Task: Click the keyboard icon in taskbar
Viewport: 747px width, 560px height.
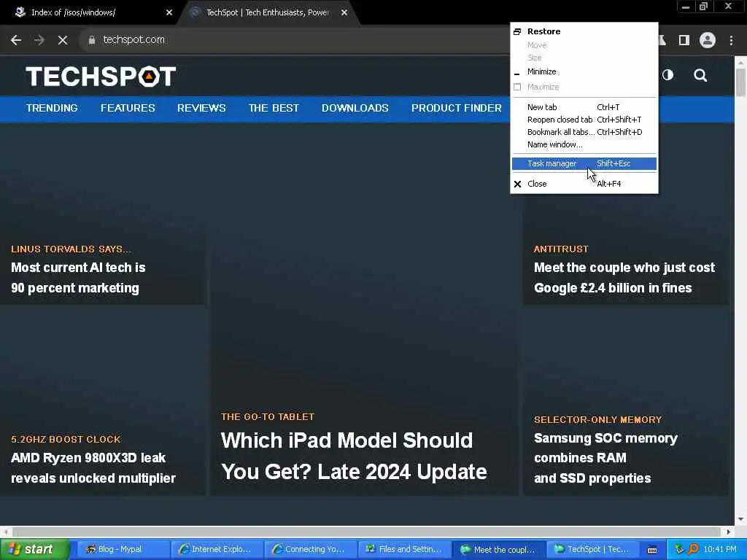Action: pos(652,550)
